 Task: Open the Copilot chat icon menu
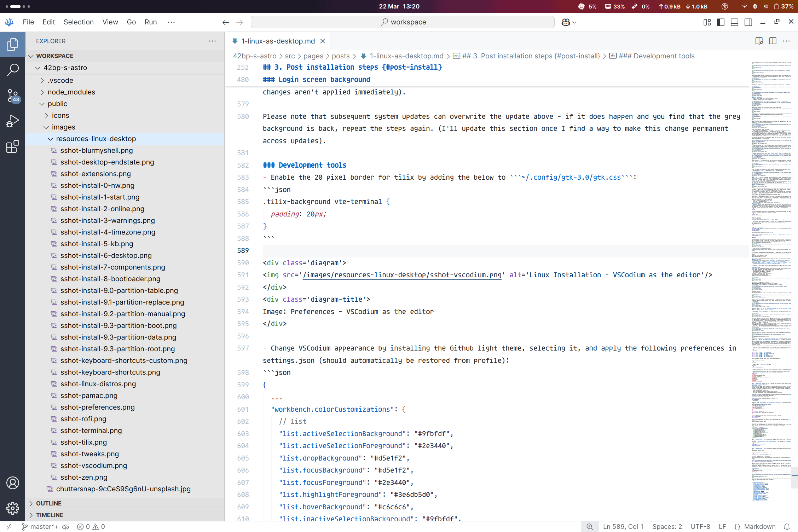(x=569, y=22)
